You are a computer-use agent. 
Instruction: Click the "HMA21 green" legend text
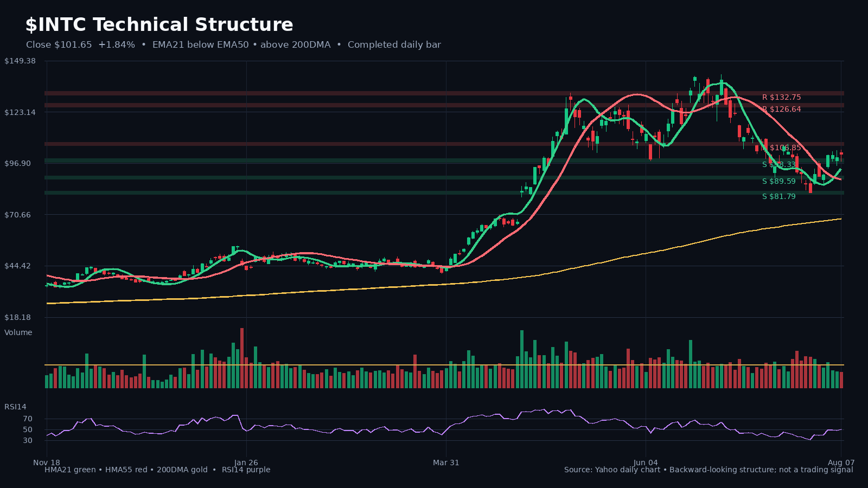70,470
